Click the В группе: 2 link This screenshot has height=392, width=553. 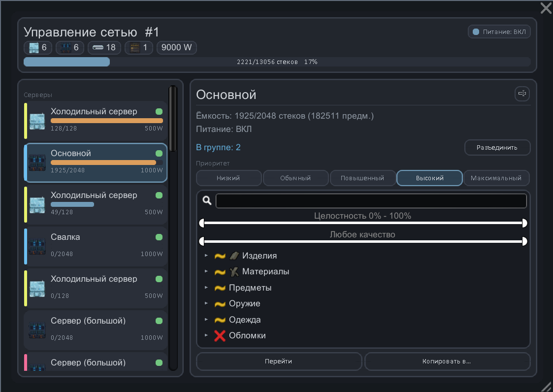pyautogui.click(x=218, y=147)
